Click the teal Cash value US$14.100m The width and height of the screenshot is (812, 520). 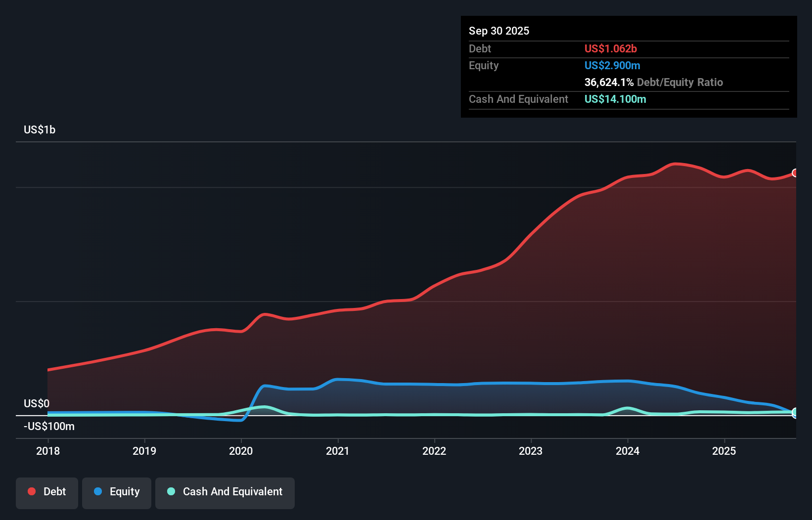(615, 99)
